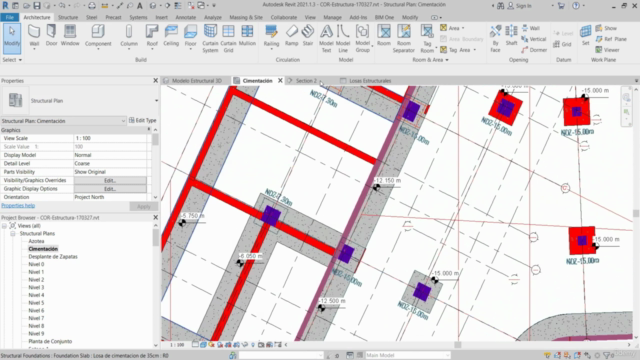Viewport: 640px width, 360px height.
Task: Select the By Face opening tool
Action: coord(495,38)
